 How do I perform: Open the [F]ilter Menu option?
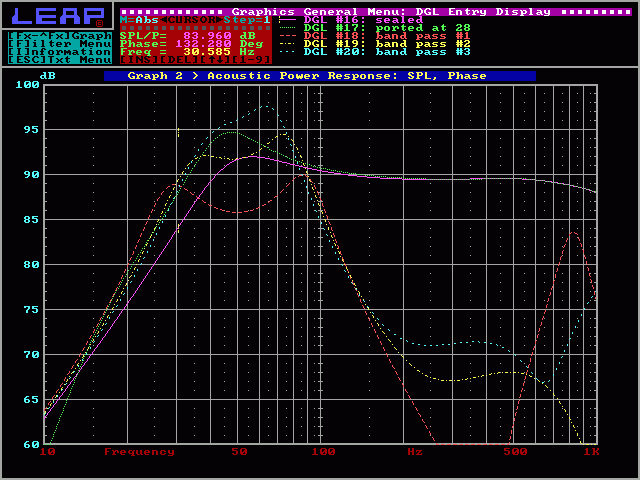(60, 44)
